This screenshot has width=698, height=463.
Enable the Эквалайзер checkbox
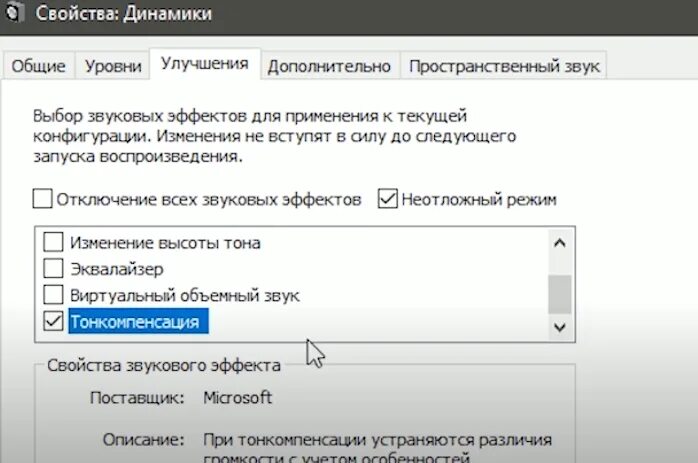click(x=53, y=268)
